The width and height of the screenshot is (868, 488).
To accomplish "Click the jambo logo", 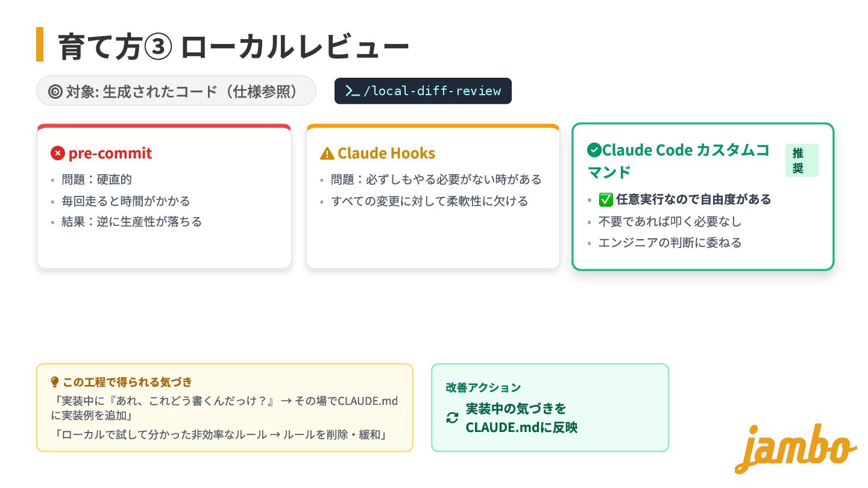I will [794, 448].
